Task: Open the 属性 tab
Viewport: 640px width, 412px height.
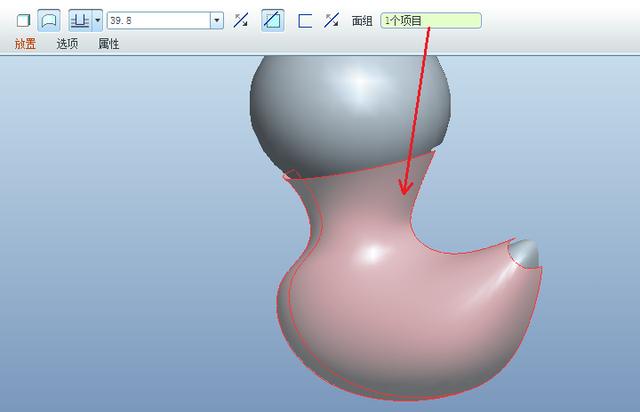Action: point(109,44)
